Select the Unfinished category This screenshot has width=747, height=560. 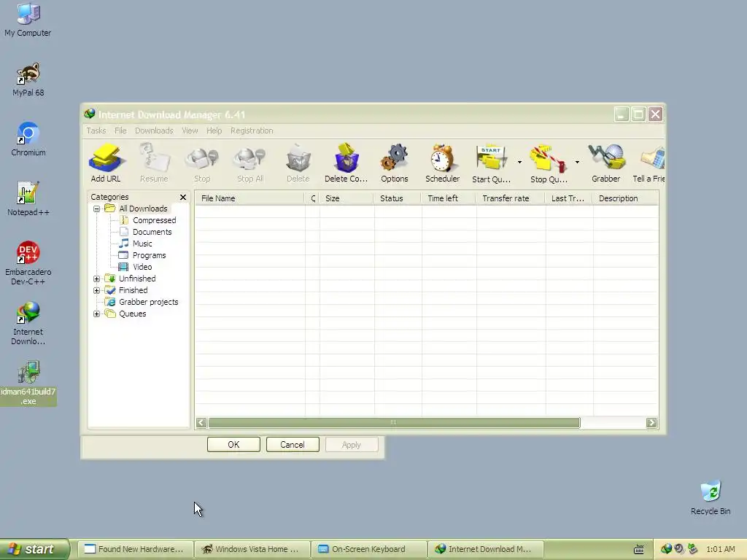click(137, 279)
